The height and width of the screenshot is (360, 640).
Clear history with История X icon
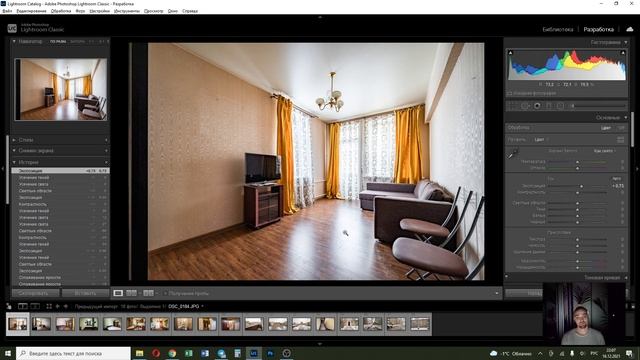pos(106,162)
